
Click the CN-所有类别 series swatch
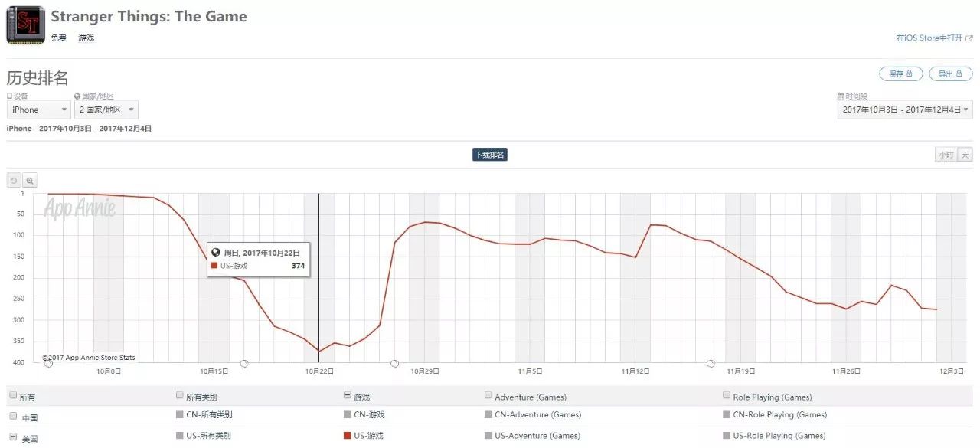click(180, 415)
